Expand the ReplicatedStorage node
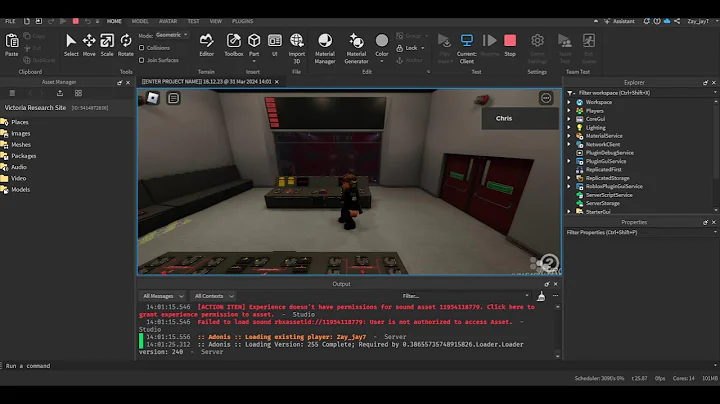Screen dimensions: 720x404 point(569,178)
